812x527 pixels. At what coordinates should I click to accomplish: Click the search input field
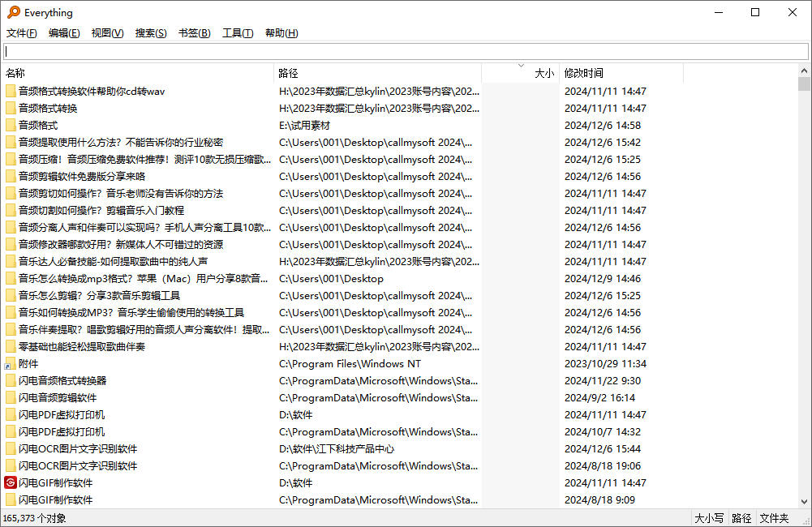[x=406, y=51]
